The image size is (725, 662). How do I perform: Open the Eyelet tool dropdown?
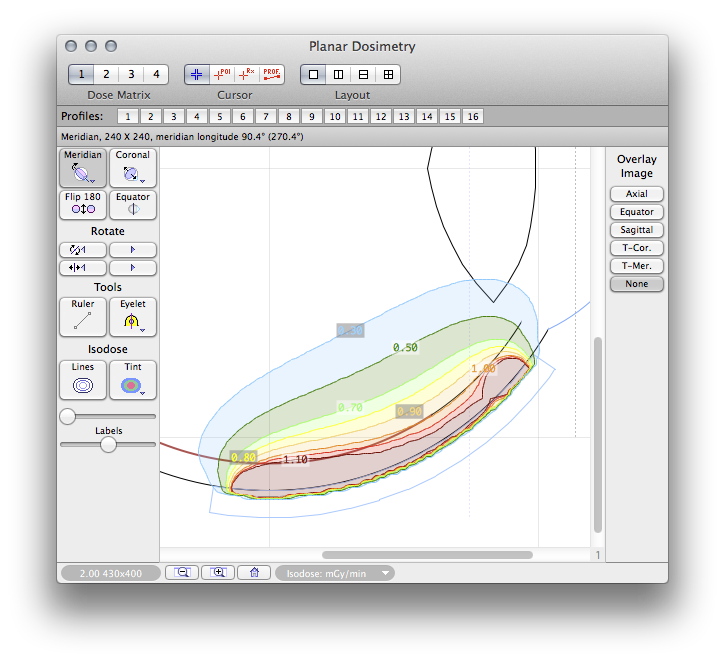133,317
